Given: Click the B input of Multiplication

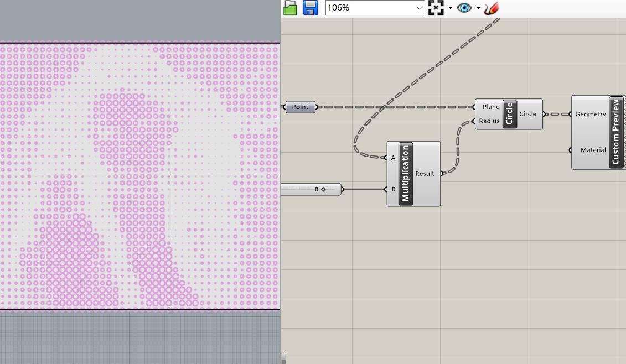Looking at the screenshot, I should click(394, 189).
